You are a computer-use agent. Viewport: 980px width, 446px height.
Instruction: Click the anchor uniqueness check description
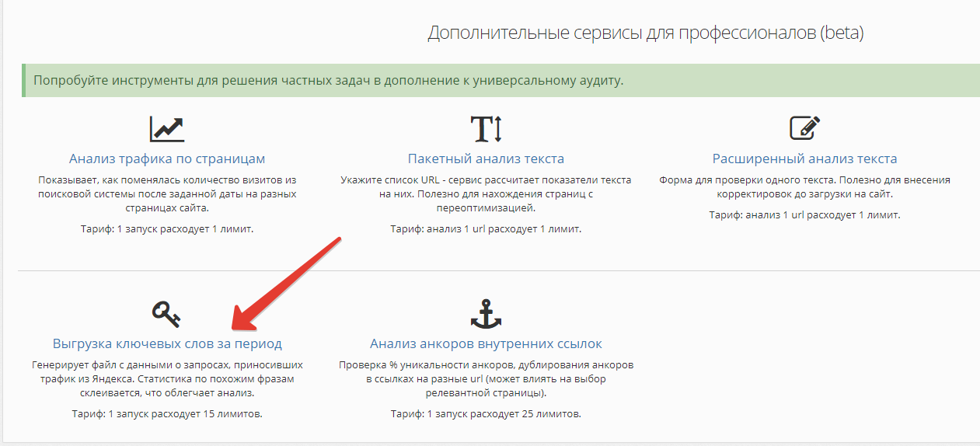point(486,378)
